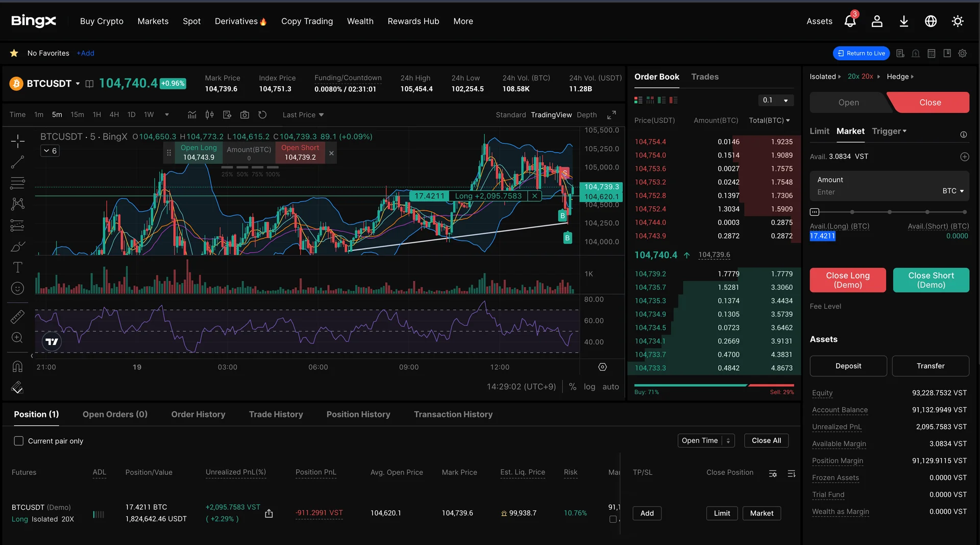The height and width of the screenshot is (545, 980).
Task: Expand chart to fullscreen
Action: click(x=611, y=115)
